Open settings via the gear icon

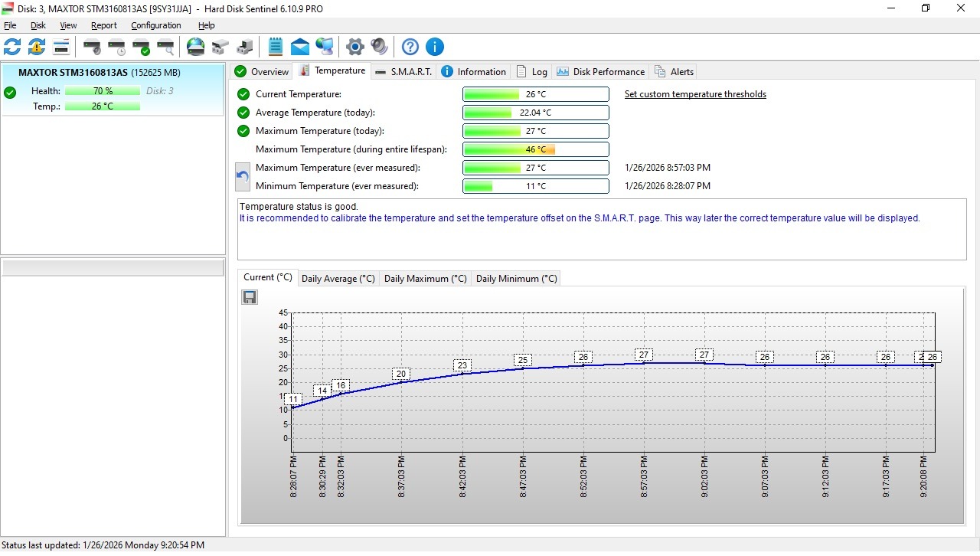(x=354, y=47)
